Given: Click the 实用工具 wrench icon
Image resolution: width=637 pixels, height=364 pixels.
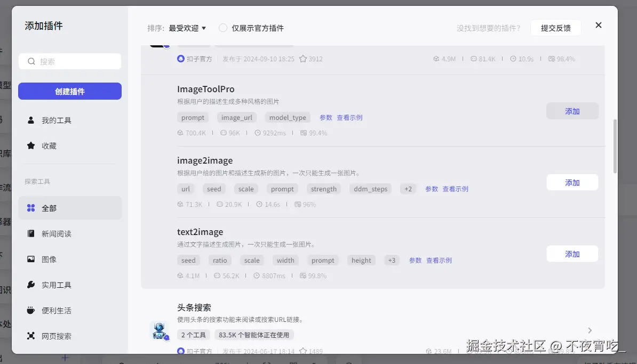Looking at the screenshot, I should (31, 285).
